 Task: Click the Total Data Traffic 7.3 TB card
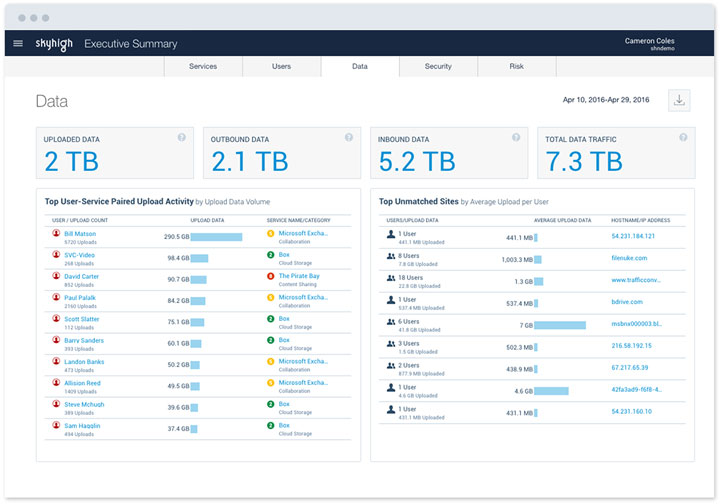tap(616, 153)
